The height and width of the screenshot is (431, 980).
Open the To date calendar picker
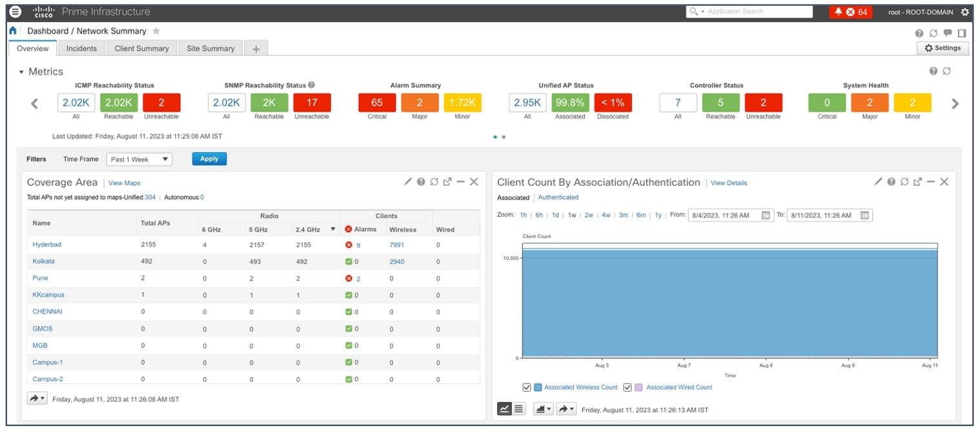coord(864,215)
